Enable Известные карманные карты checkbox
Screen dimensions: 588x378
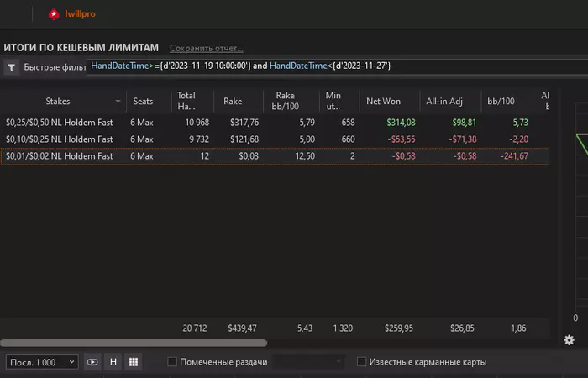361,361
